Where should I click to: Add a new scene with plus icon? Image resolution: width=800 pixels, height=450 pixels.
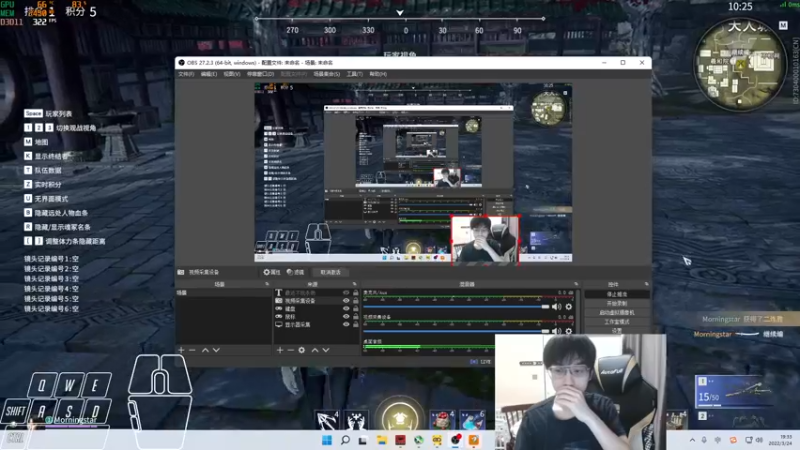coord(181,350)
